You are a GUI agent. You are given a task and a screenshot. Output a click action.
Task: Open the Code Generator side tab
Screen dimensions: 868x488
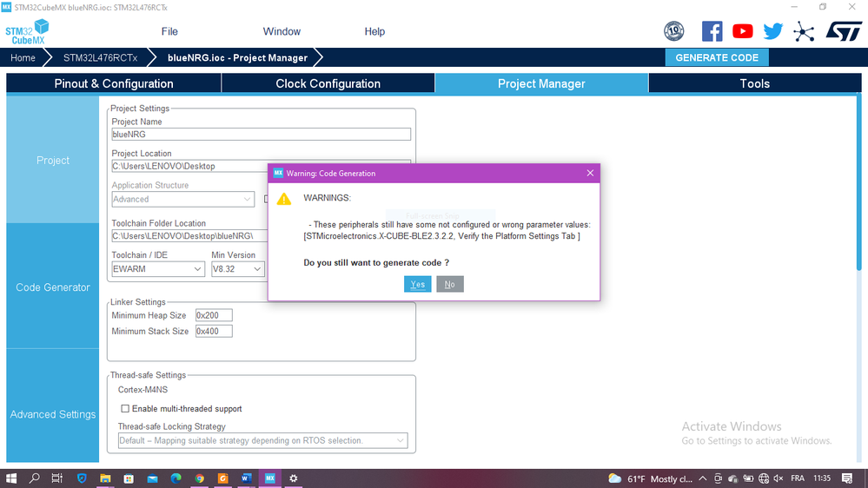click(x=53, y=287)
